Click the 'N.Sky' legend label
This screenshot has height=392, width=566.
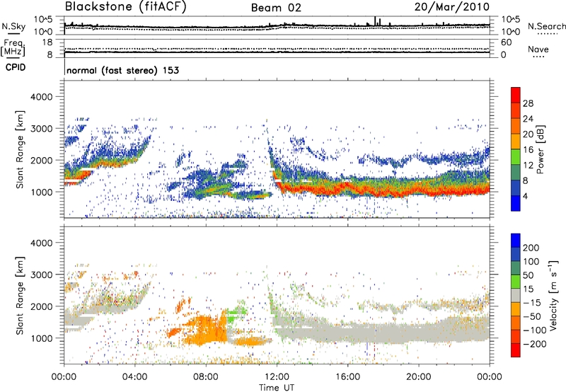[x=13, y=26]
